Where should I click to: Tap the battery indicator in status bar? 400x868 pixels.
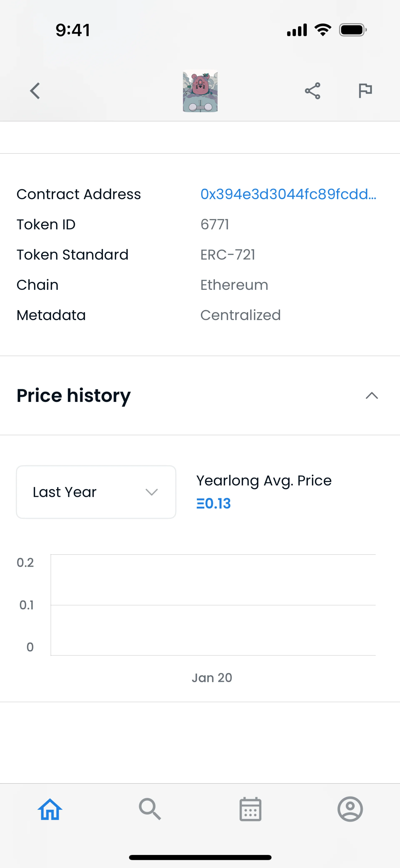[352, 30]
